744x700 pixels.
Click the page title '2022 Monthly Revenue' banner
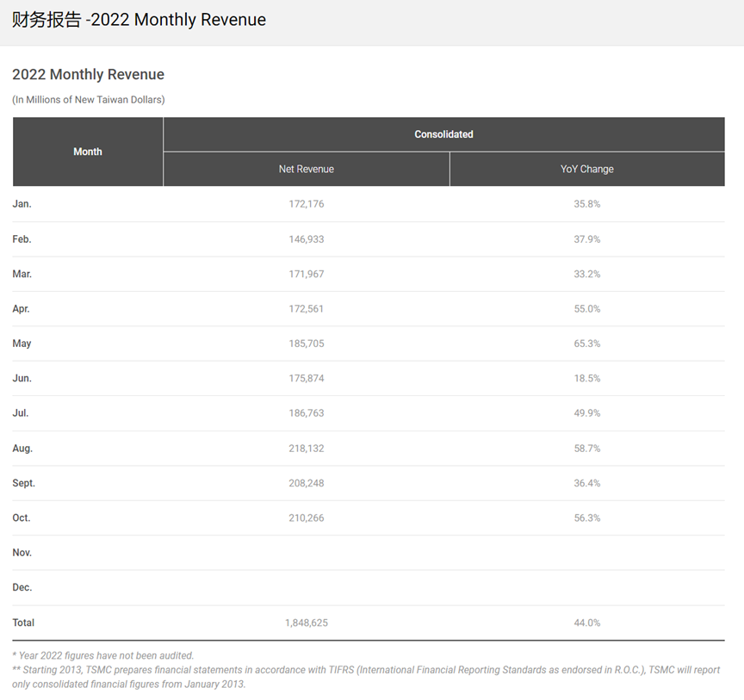(x=139, y=20)
